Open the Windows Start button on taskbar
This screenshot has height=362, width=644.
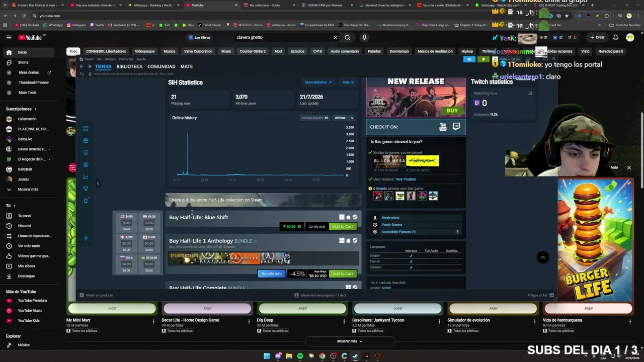coord(267,356)
